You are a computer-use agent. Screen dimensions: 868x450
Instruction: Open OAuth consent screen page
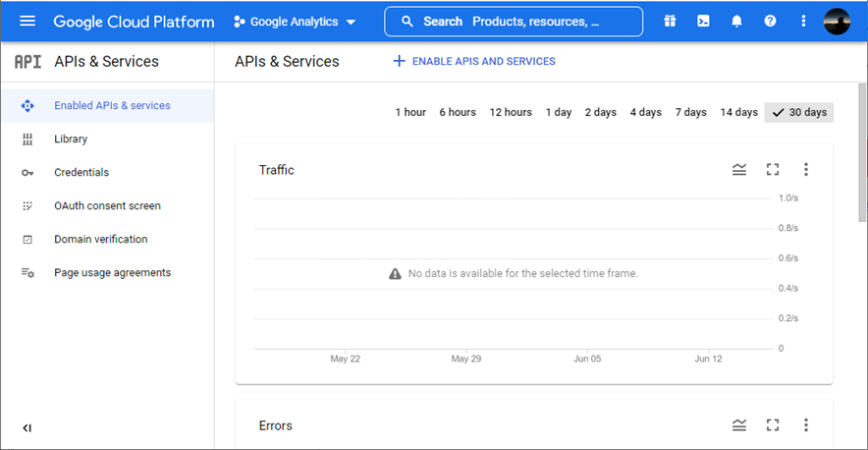pyautogui.click(x=107, y=206)
